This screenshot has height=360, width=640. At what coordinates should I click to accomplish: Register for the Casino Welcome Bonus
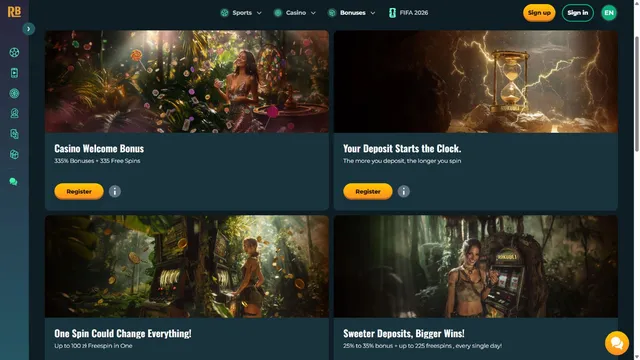point(79,191)
